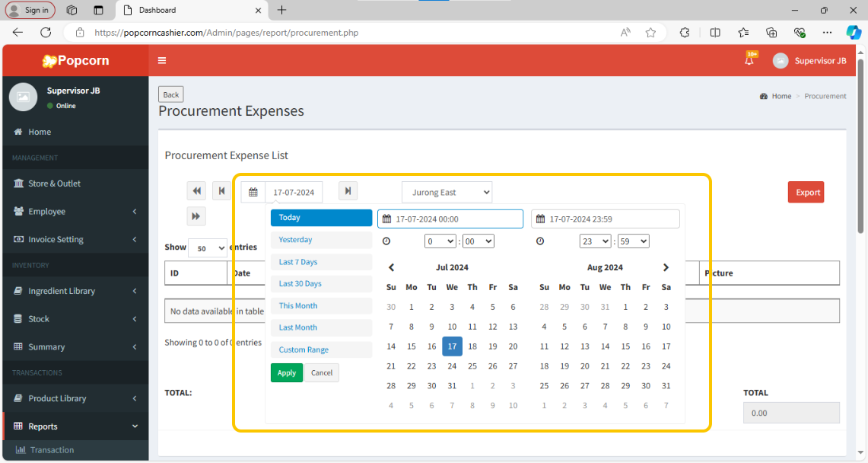
Task: Open Supervisor JB account menu in header
Action: coord(809,60)
